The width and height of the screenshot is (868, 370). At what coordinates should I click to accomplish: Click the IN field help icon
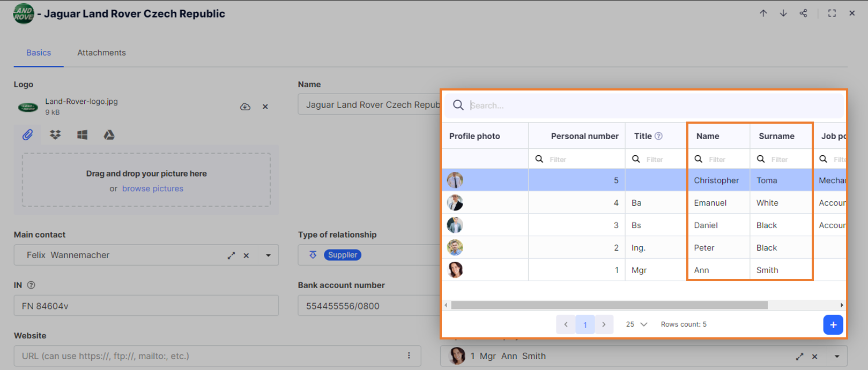coord(31,285)
